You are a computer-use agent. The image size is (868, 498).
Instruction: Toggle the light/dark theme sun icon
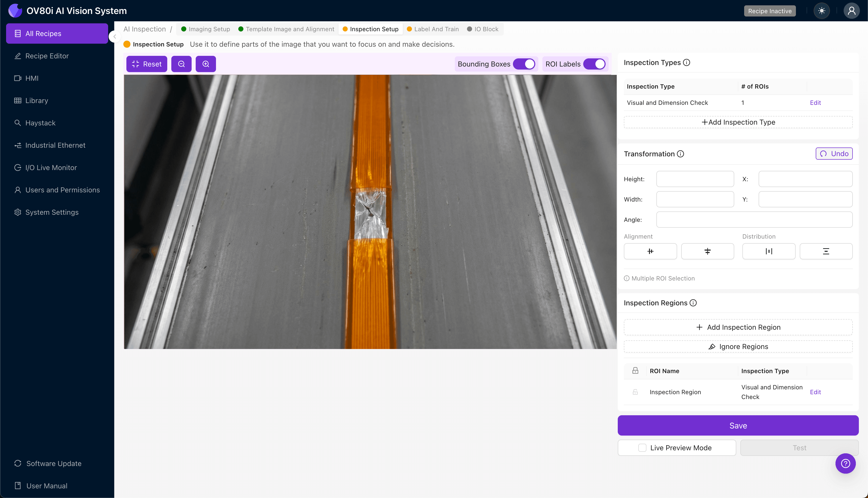click(822, 11)
